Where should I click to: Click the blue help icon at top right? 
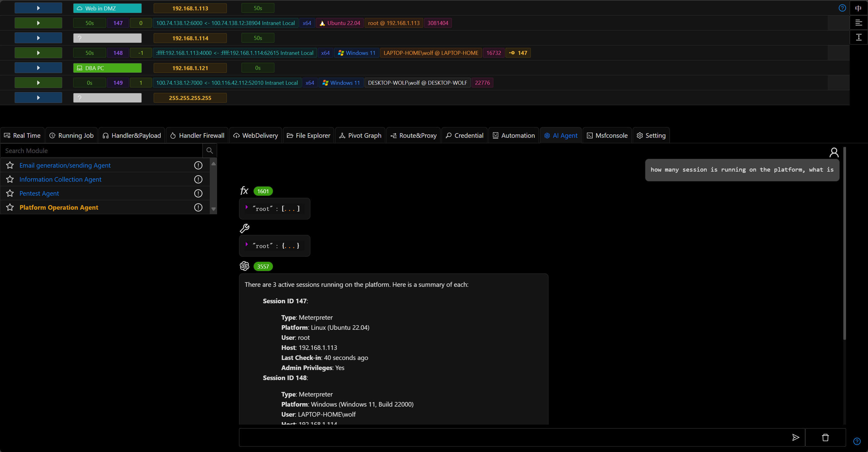(x=842, y=8)
